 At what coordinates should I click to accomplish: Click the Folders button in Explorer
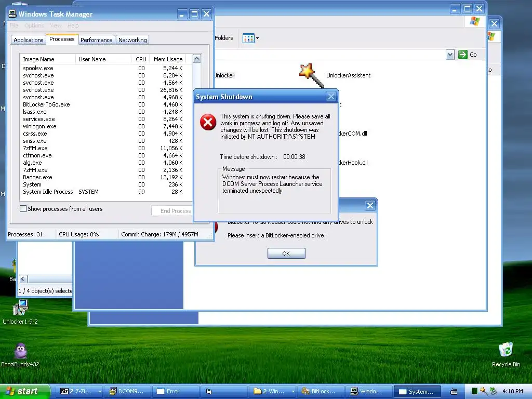coord(224,38)
